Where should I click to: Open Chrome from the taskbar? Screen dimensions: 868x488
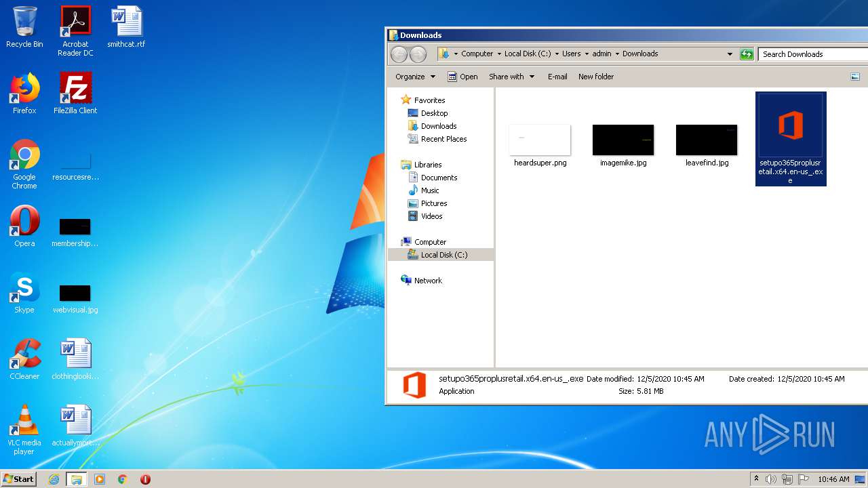click(122, 479)
